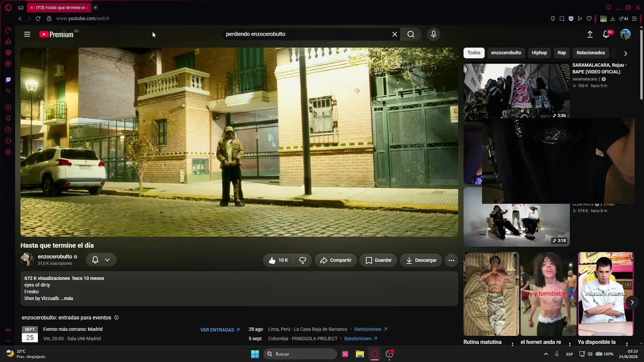This screenshot has height=362, width=644.
Task: Open options for el hornet anda re short
Action: pyautogui.click(x=570, y=344)
